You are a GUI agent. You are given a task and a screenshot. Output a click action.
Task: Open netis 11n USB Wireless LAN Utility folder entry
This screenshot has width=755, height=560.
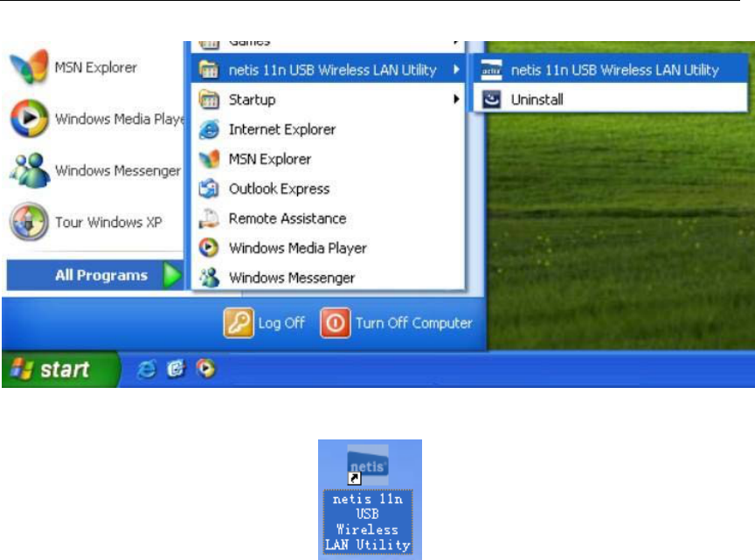(x=328, y=70)
